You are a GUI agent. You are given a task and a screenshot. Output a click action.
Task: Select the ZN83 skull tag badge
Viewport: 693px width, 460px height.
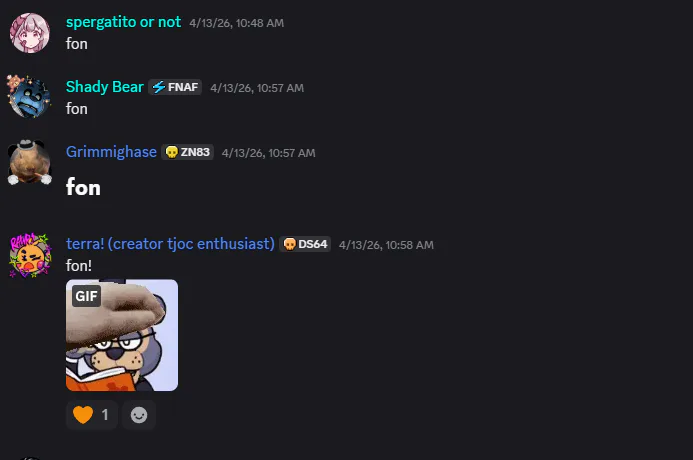point(187,152)
